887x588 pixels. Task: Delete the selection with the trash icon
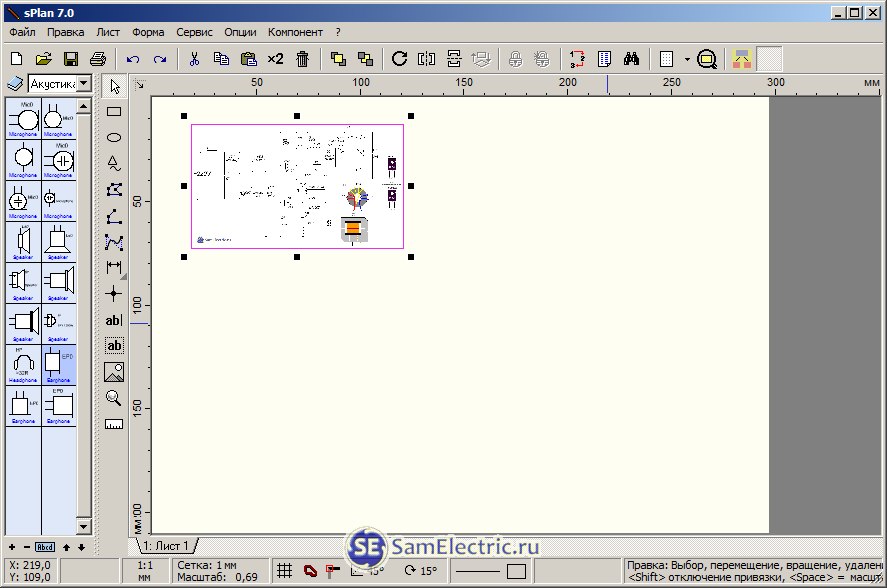303,59
